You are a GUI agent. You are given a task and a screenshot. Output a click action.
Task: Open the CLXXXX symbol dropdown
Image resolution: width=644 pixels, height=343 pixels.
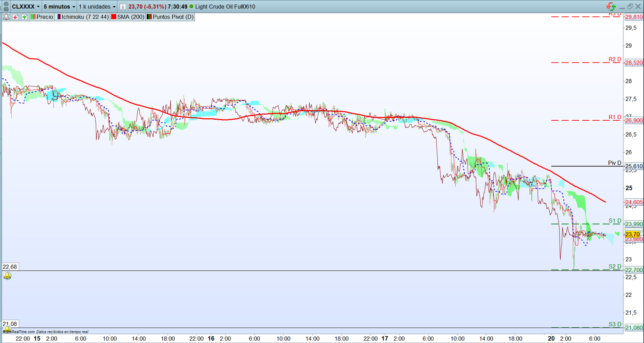click(26, 7)
